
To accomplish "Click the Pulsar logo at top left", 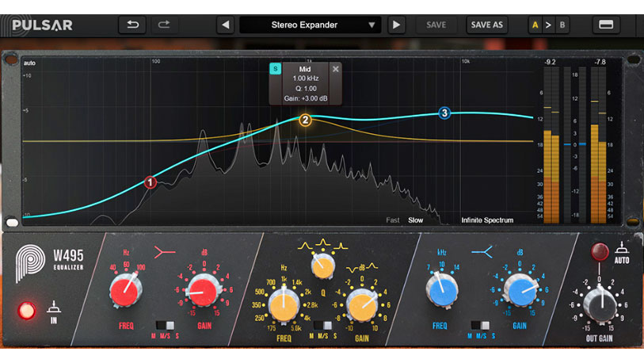I will click(x=42, y=25).
